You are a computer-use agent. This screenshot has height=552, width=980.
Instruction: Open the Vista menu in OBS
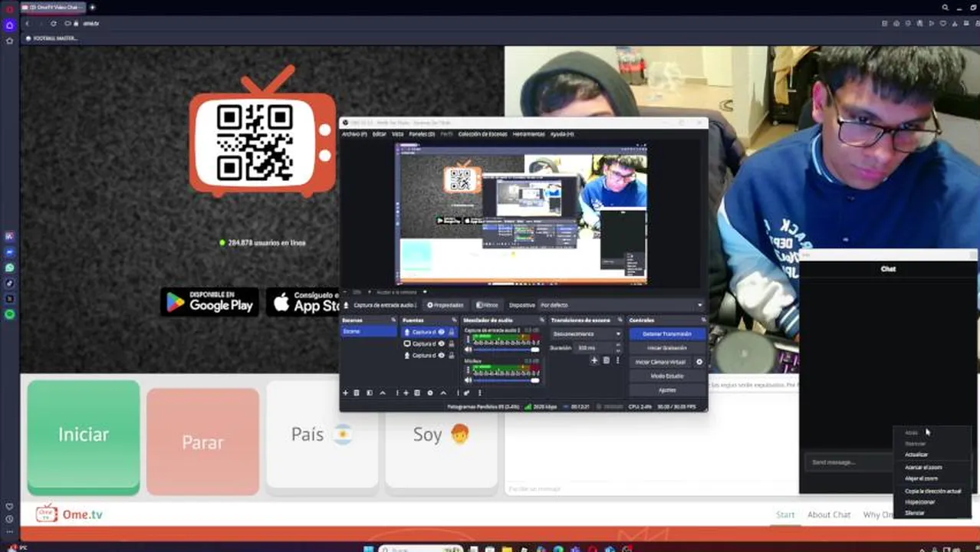pos(397,133)
